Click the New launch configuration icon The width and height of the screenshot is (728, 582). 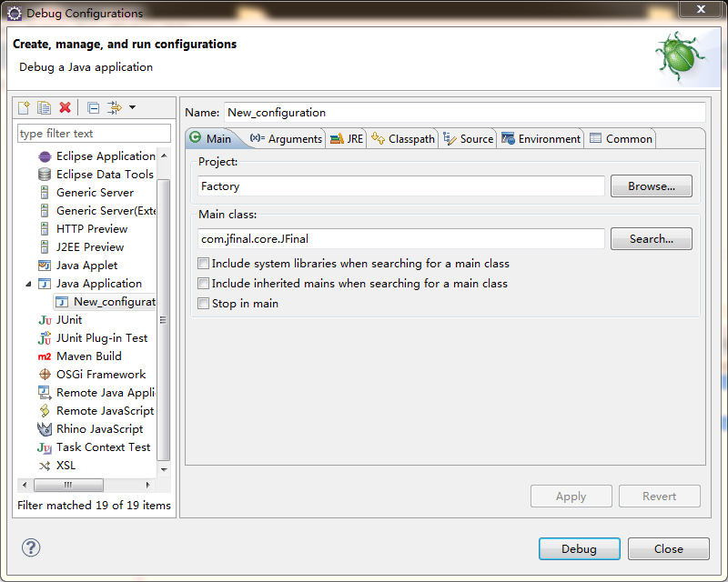(x=24, y=107)
